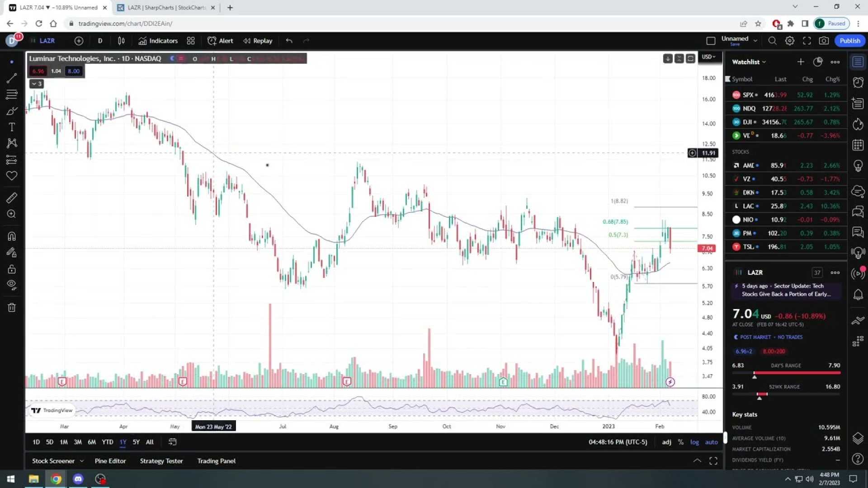Switch to YTD date range
This screenshot has height=488, width=868.
[107, 442]
